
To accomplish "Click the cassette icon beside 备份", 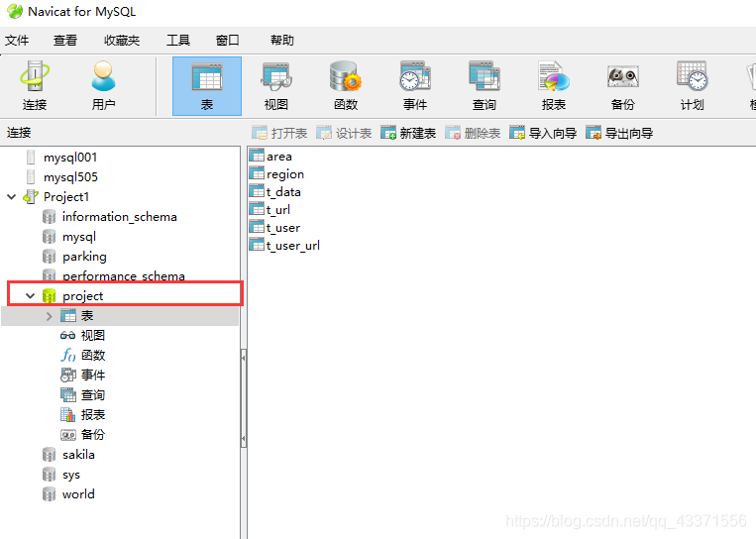I will click(68, 435).
